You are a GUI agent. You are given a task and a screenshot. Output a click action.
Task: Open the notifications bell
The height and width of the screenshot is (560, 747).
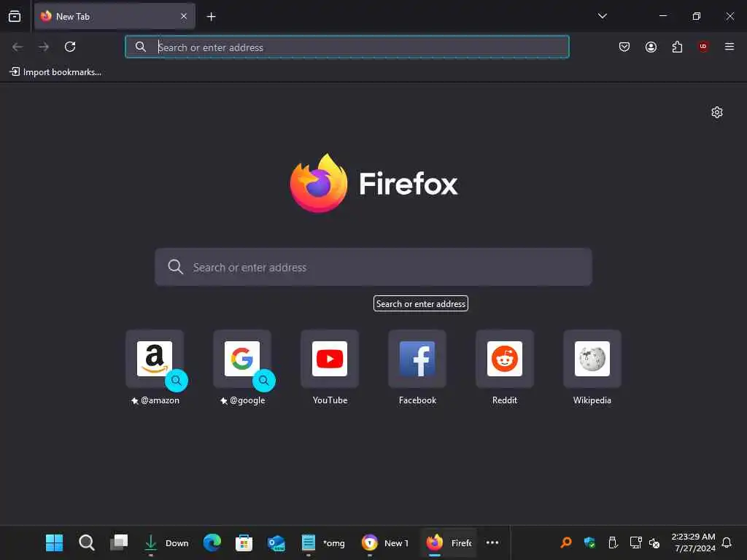pyautogui.click(x=727, y=542)
